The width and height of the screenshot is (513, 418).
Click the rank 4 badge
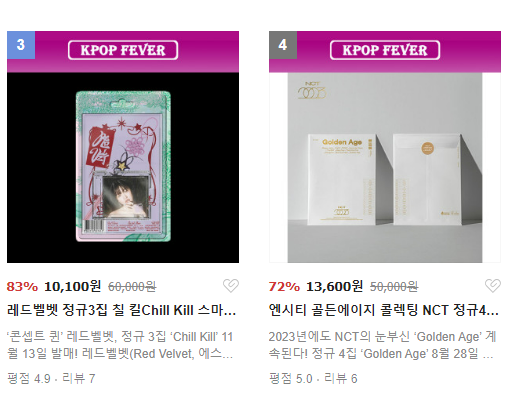point(283,45)
